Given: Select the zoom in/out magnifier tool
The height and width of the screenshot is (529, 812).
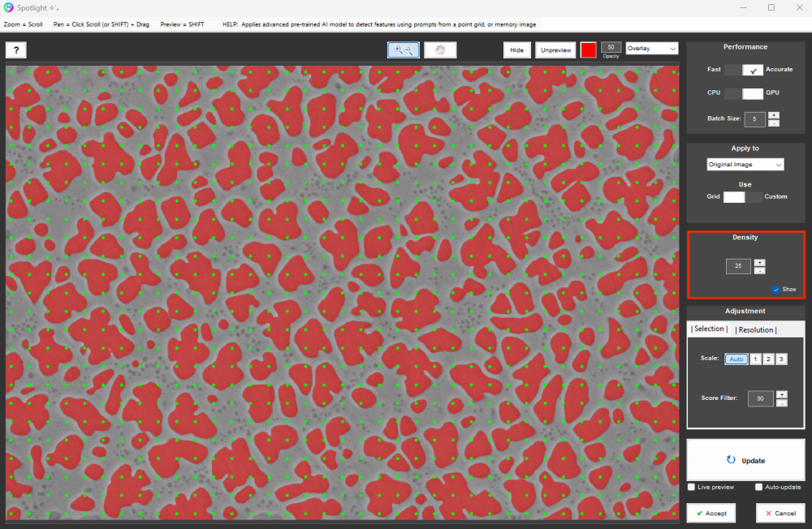Looking at the screenshot, I should pos(404,49).
